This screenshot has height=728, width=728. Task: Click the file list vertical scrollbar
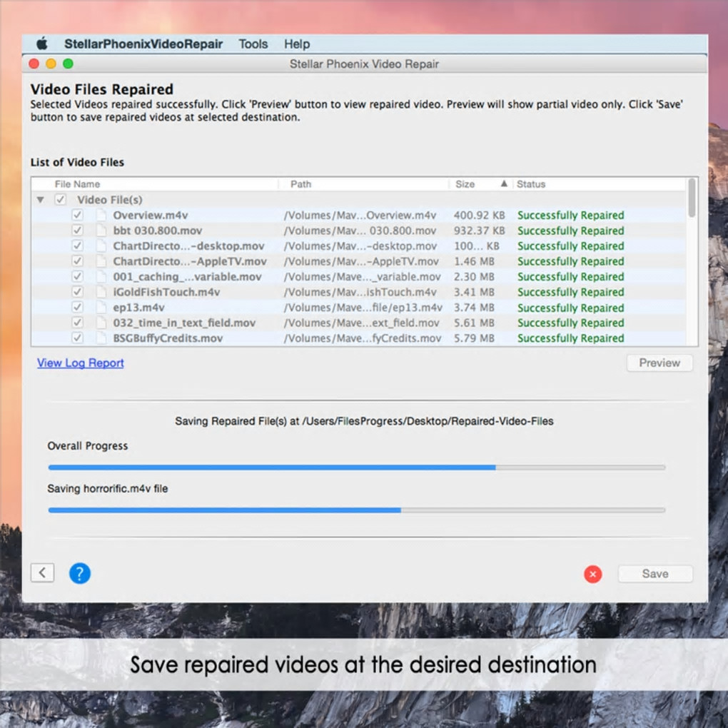tap(692, 198)
